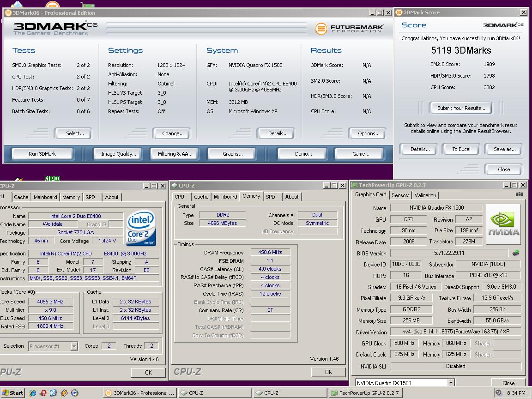Open the Windows Start menu

[x=12, y=393]
